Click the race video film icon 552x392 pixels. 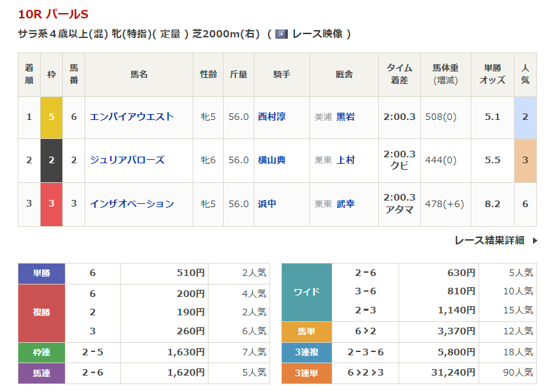pyautogui.click(x=281, y=33)
